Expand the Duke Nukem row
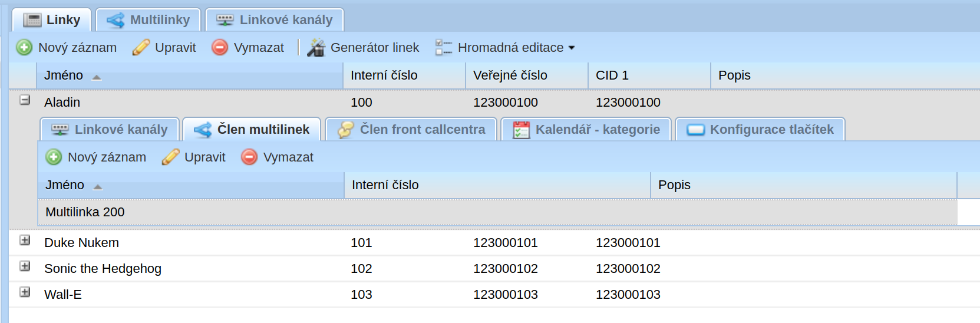 (25, 240)
